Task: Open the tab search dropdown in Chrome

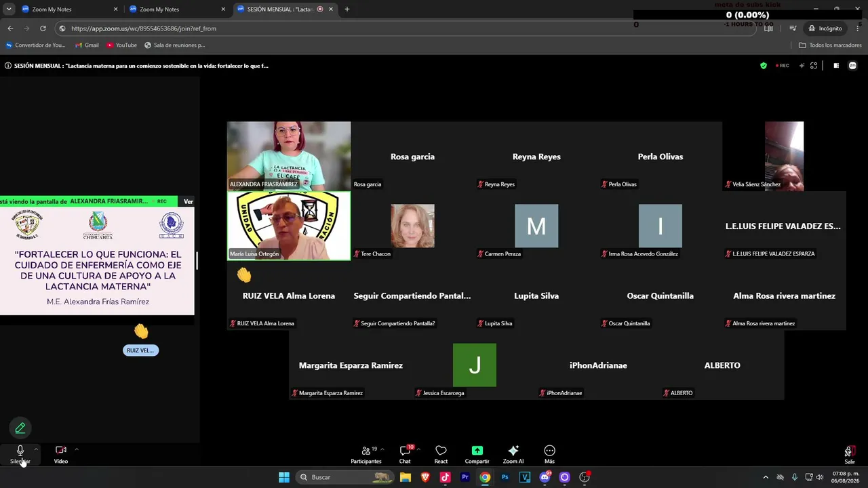Action: point(9,9)
